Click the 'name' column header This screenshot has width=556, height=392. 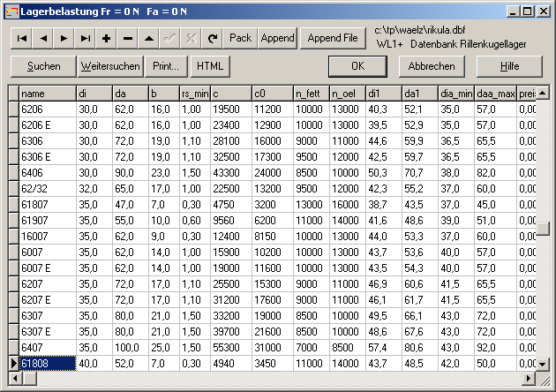(47, 94)
